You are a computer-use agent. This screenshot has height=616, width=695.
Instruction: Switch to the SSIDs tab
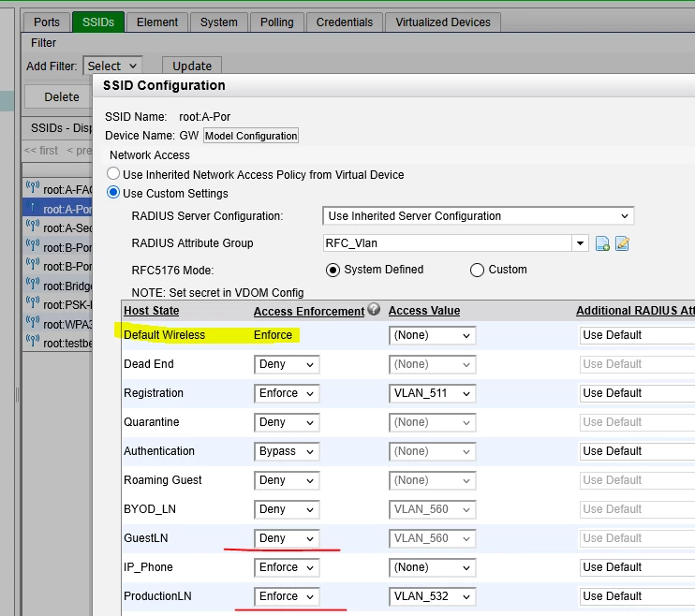click(98, 22)
